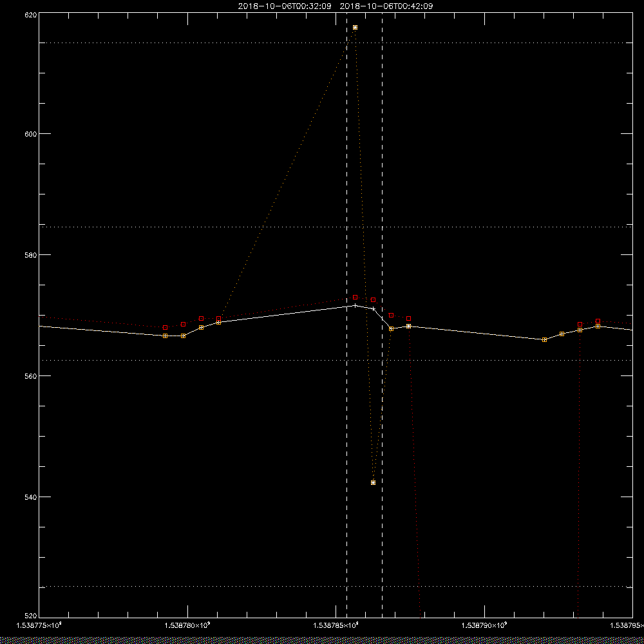644x644 pixels.
Task: Select the 560 label on the y-axis
Action: click(31, 376)
